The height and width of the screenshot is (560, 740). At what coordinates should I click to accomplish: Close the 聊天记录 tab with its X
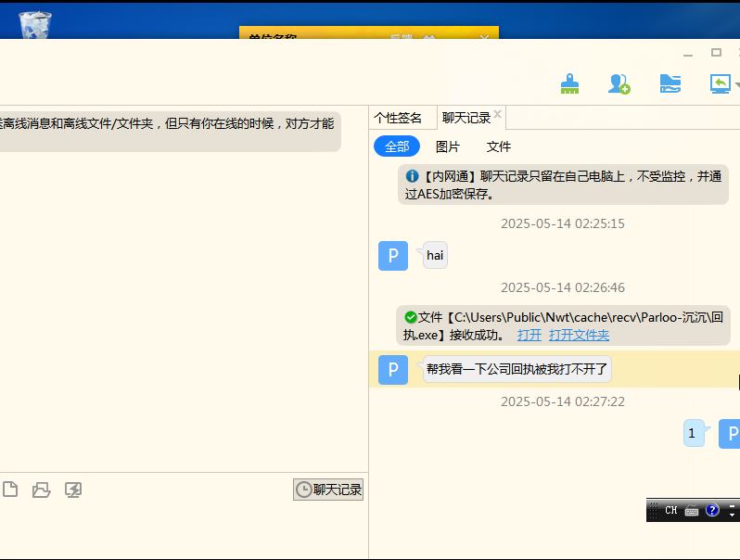pos(497,114)
